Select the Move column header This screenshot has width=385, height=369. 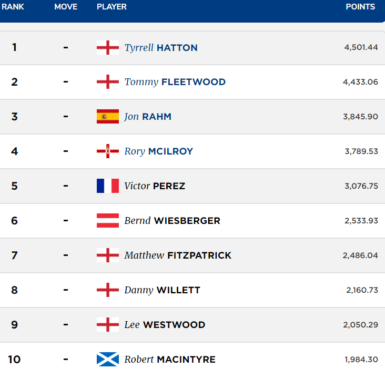pyautogui.click(x=66, y=7)
